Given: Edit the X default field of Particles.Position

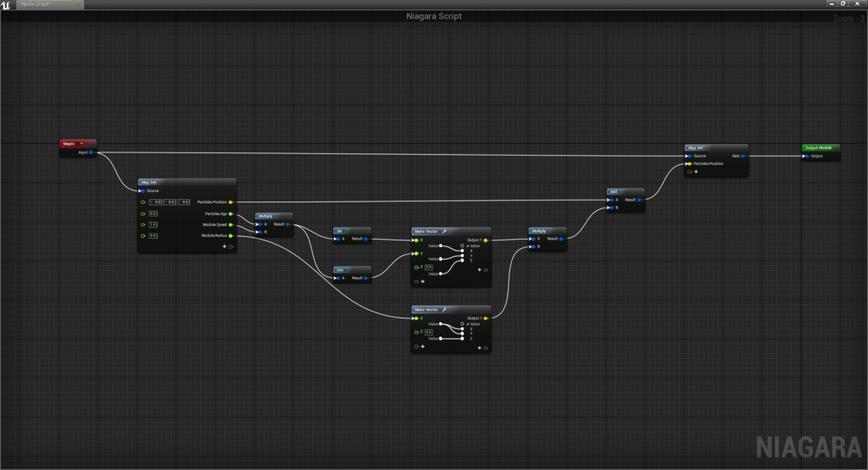Looking at the screenshot, I should (x=156, y=202).
